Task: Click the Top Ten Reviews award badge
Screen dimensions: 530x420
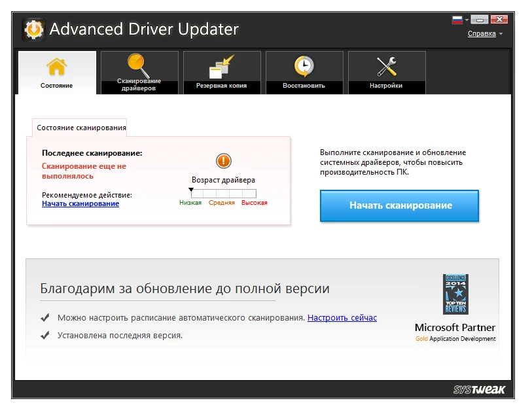Action: [x=455, y=294]
